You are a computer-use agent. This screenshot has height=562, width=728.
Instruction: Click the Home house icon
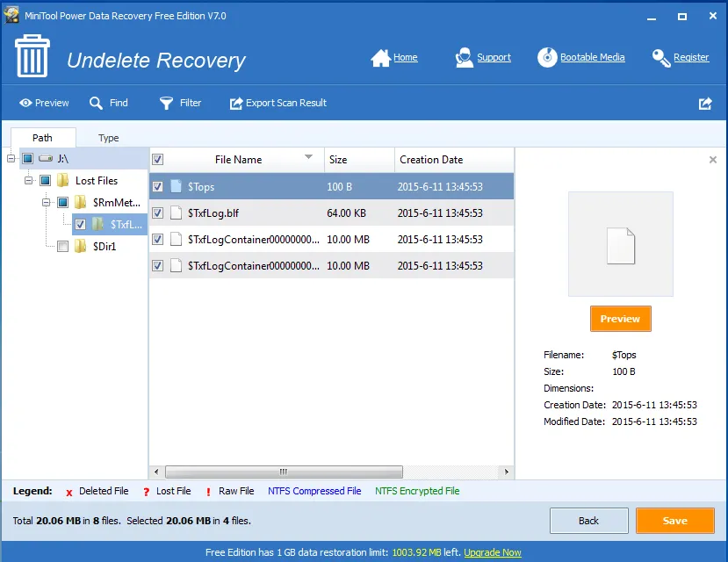pyautogui.click(x=380, y=58)
